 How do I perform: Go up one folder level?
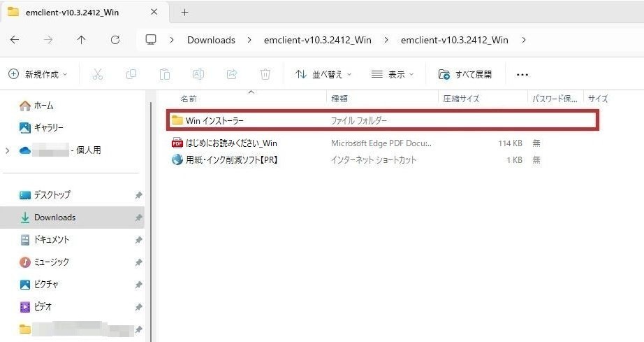pos(82,40)
